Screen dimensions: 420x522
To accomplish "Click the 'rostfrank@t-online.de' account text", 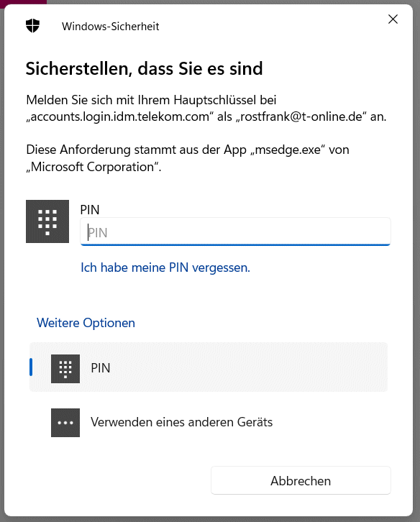I will click(x=301, y=116).
